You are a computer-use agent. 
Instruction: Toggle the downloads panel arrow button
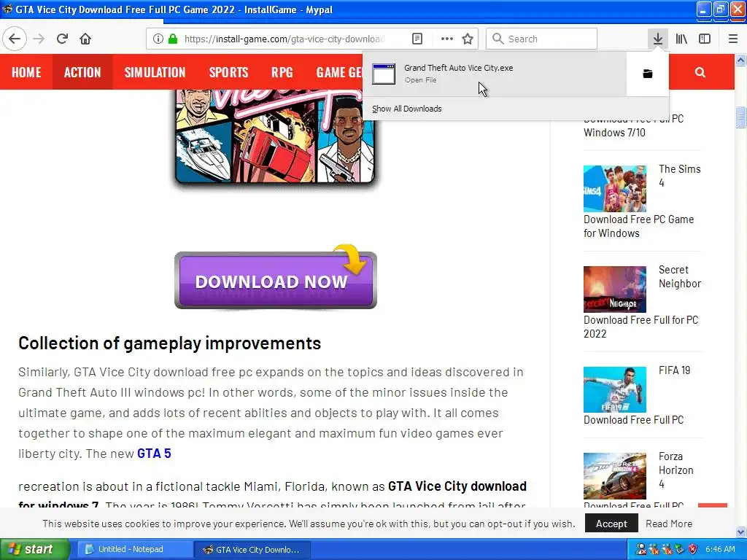(x=658, y=39)
